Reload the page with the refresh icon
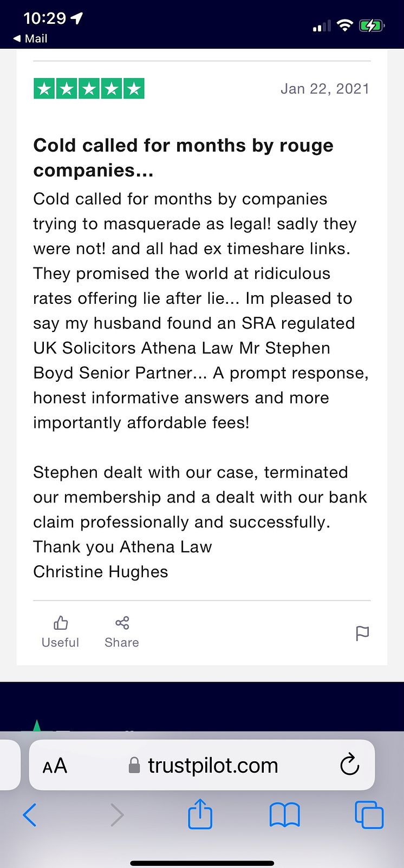Viewport: 404px width, 868px height. click(350, 765)
